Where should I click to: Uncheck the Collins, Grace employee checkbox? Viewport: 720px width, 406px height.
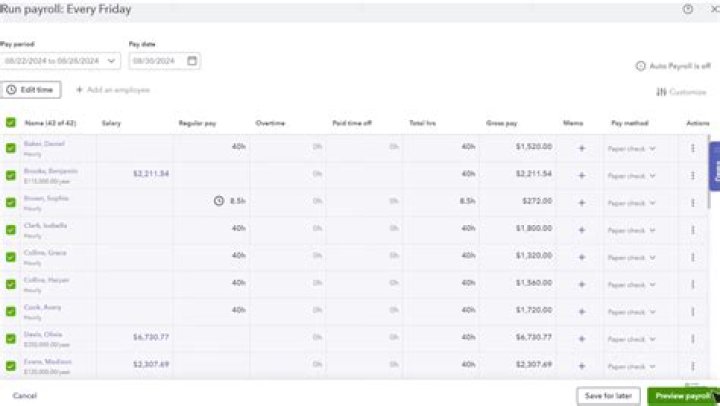point(11,257)
